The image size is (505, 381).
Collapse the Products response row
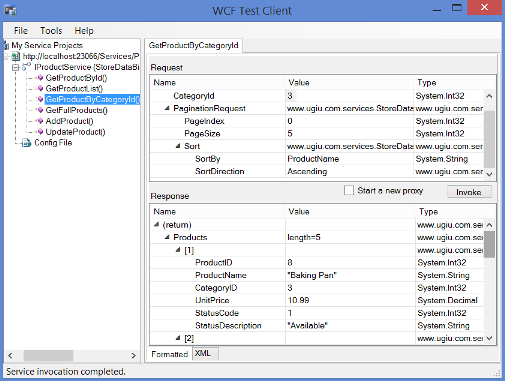[167, 237]
